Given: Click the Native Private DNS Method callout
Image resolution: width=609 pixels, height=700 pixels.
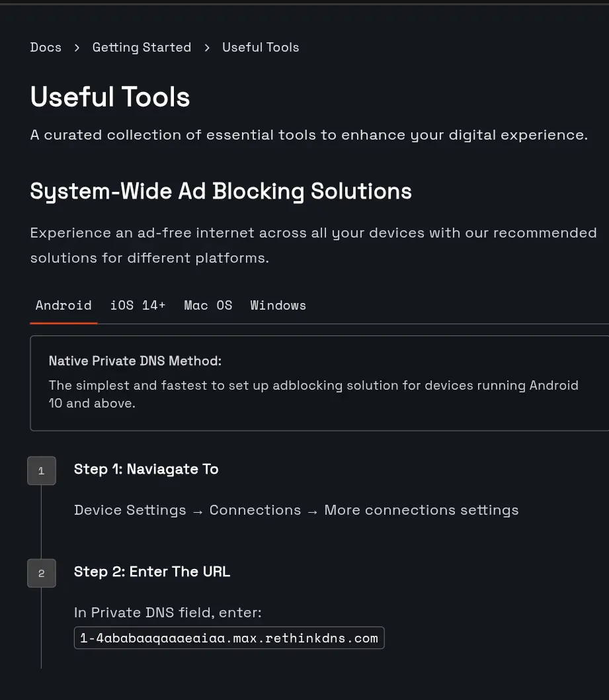Looking at the screenshot, I should pos(319,383).
